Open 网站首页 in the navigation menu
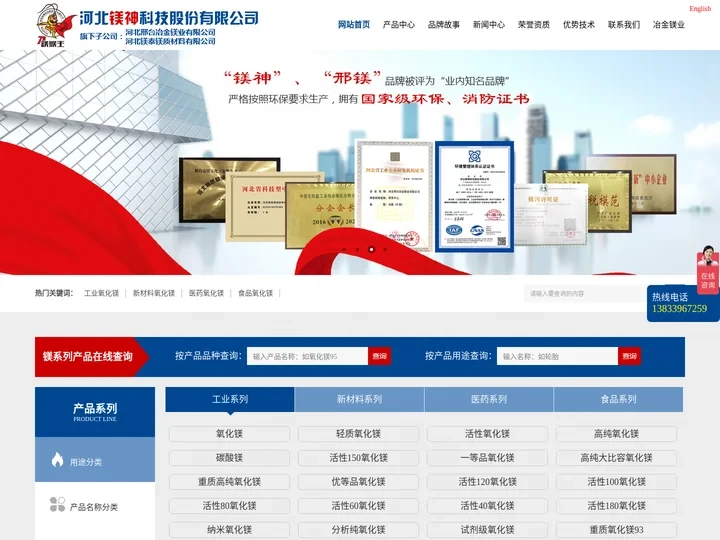This screenshot has height=540, width=720. click(354, 24)
